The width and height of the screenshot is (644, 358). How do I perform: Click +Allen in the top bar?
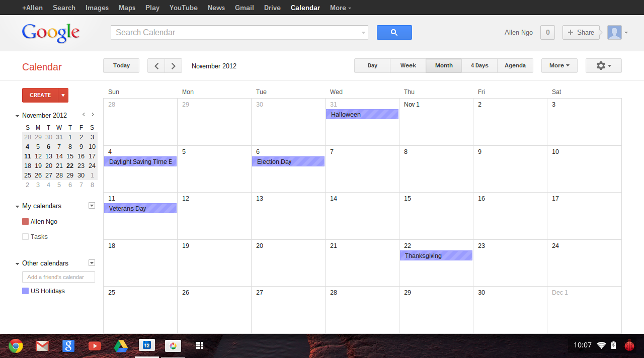(x=32, y=8)
